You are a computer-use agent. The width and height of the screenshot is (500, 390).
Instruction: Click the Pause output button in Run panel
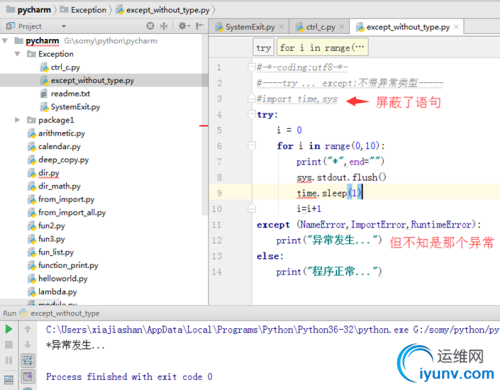(9, 360)
